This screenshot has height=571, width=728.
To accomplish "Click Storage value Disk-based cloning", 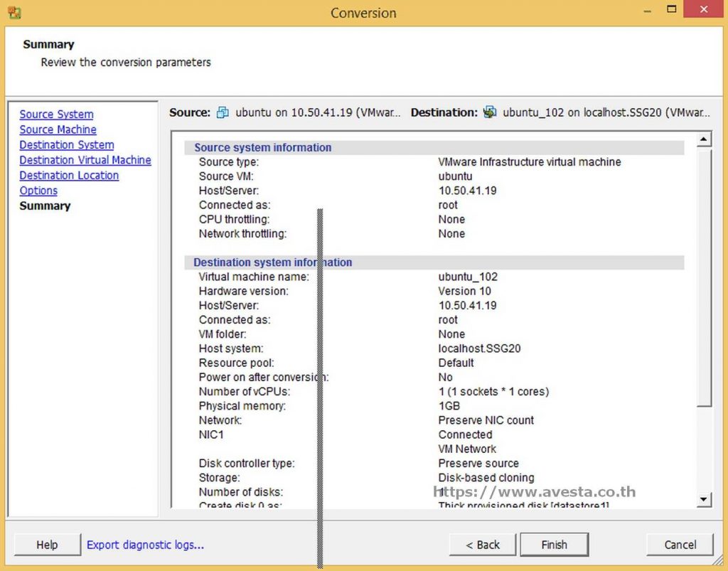I will click(x=486, y=478).
